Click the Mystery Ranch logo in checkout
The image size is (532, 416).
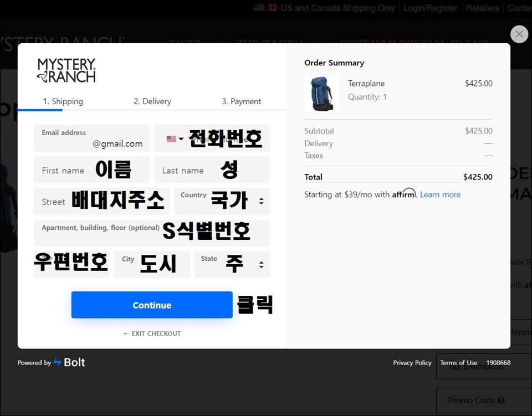coord(66,70)
